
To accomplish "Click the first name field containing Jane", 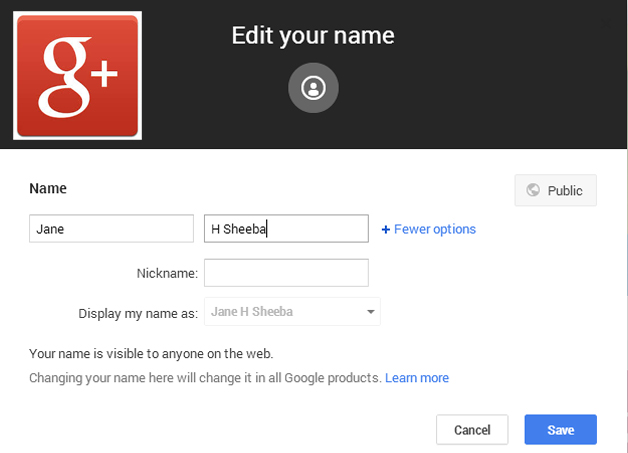I will point(111,229).
